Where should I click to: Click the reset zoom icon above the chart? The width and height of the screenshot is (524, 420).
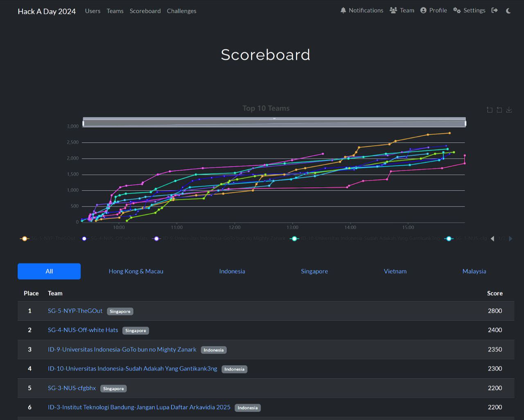(499, 110)
